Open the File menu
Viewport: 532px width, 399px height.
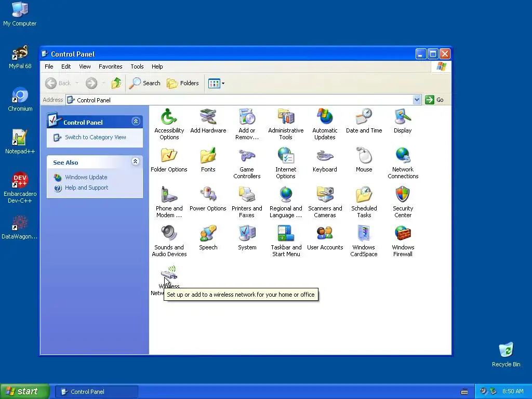(49, 66)
